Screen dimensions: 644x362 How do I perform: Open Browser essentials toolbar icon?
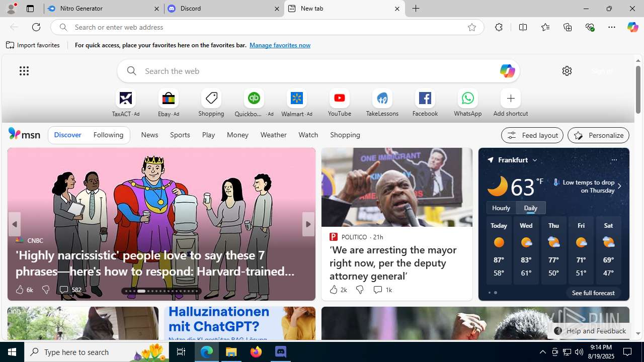(590, 27)
